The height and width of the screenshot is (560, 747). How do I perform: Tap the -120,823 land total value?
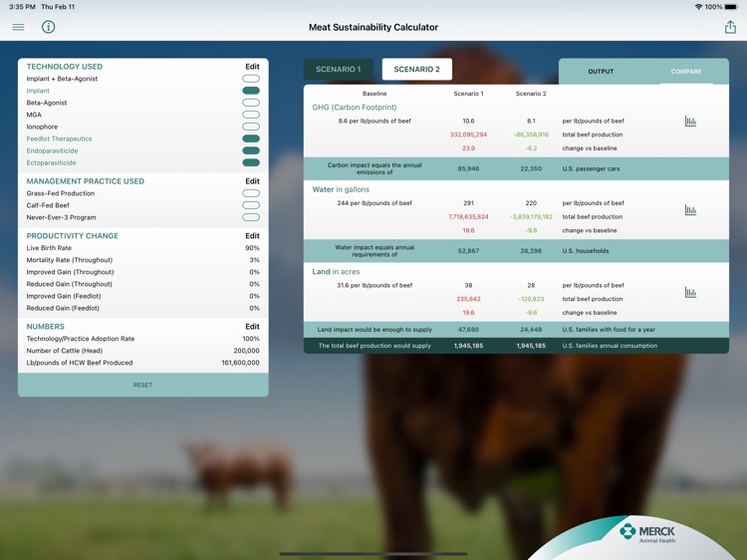pos(531,299)
